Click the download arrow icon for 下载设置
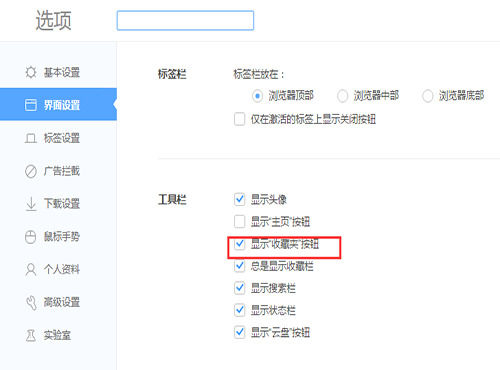The image size is (500, 370). click(x=31, y=204)
